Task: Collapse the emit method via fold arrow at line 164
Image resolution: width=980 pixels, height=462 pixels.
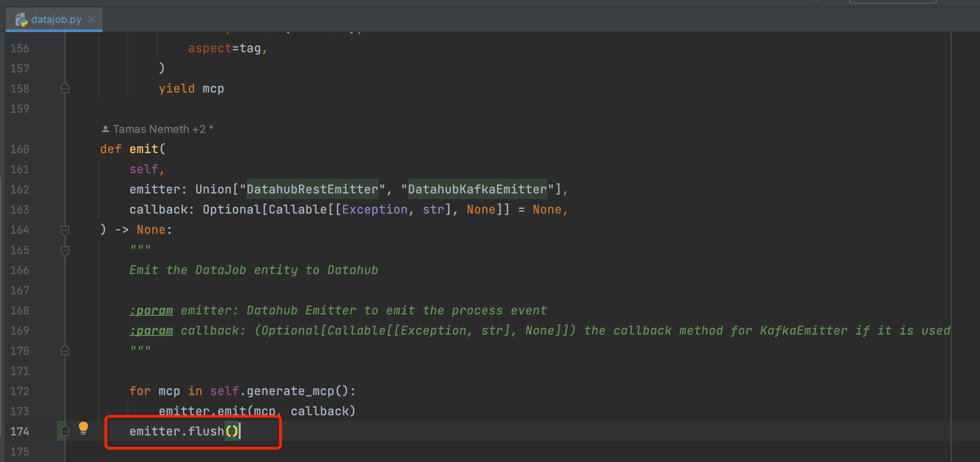Action: (x=65, y=231)
